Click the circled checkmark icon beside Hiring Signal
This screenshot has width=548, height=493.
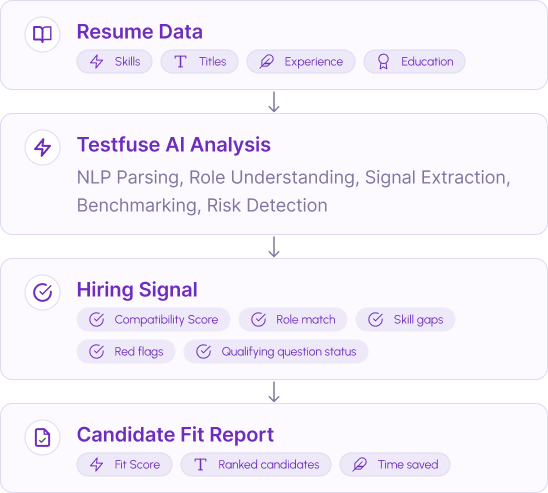[x=42, y=292]
